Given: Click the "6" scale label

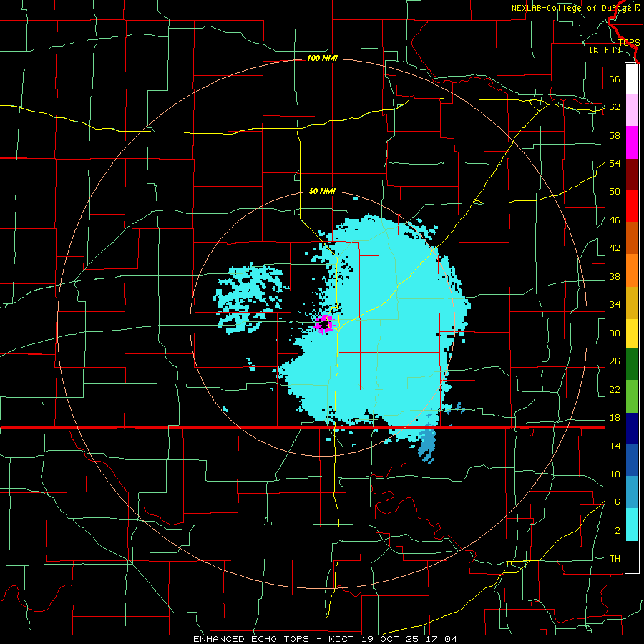Looking at the screenshot, I should [x=618, y=502].
